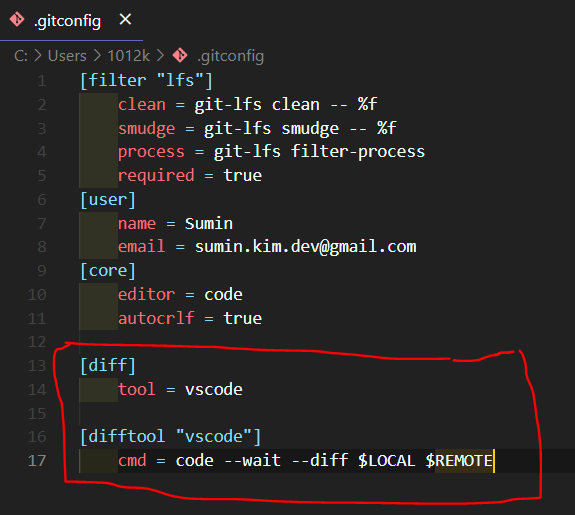Click the git icon on the .gitconfig tab
575x515 pixels.
click(17, 20)
